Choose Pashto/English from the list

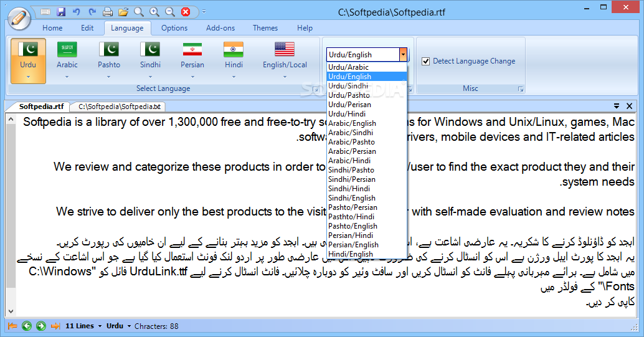pyautogui.click(x=367, y=226)
